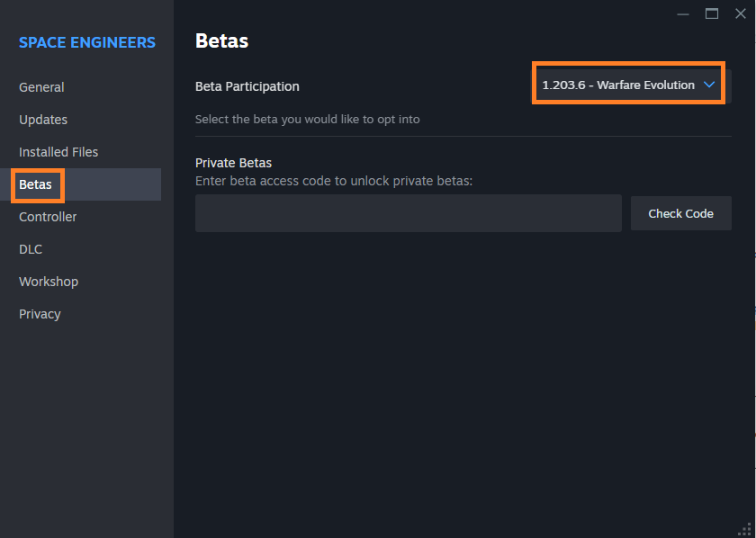The height and width of the screenshot is (538, 756).
Task: Minimize the properties window
Action: point(683,13)
